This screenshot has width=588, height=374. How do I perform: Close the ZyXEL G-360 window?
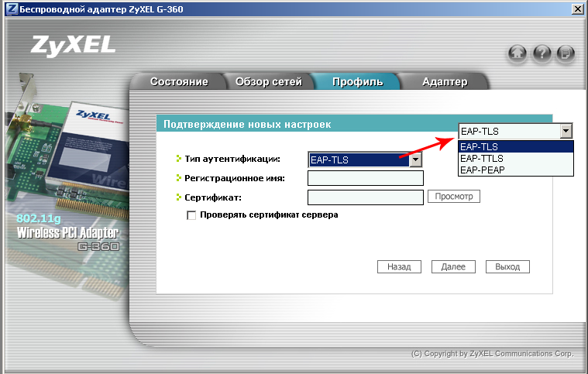[577, 9]
